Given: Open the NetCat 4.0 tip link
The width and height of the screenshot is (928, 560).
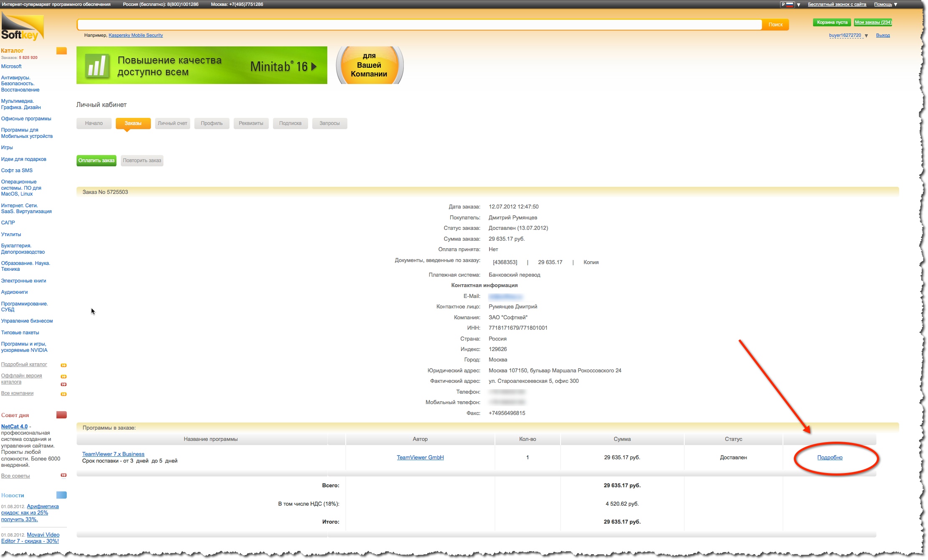Looking at the screenshot, I should coord(14,427).
